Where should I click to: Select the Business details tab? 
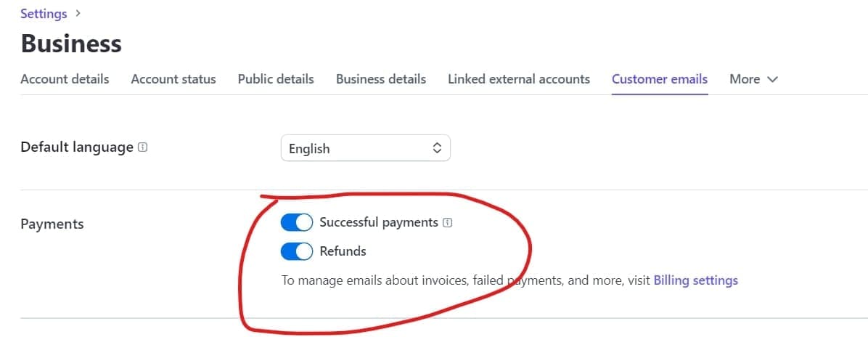pyautogui.click(x=381, y=79)
